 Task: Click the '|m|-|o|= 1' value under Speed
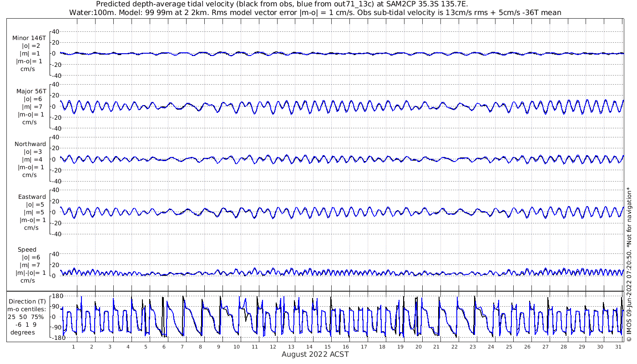tap(30, 273)
